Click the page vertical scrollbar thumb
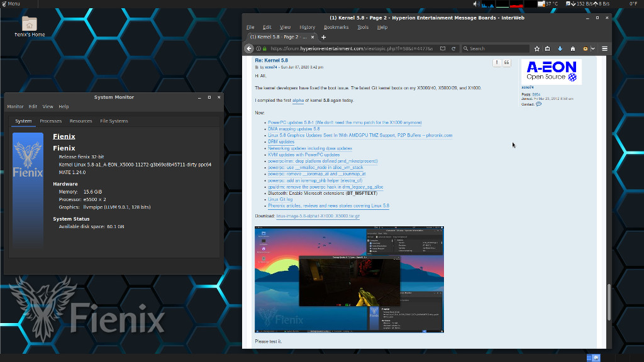Viewport: 644px width, 362px height. tap(609, 302)
